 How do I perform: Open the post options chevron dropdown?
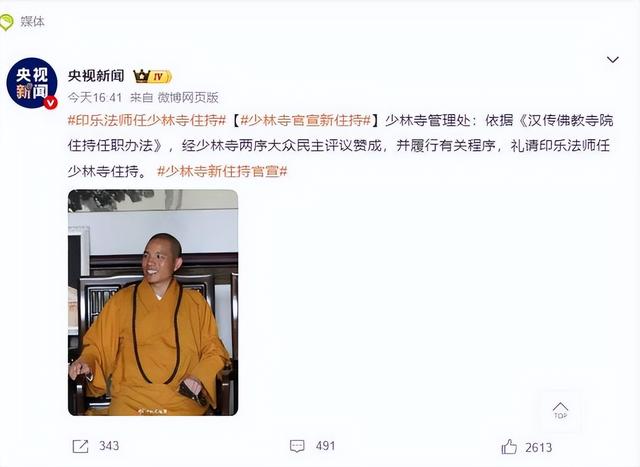[x=612, y=60]
